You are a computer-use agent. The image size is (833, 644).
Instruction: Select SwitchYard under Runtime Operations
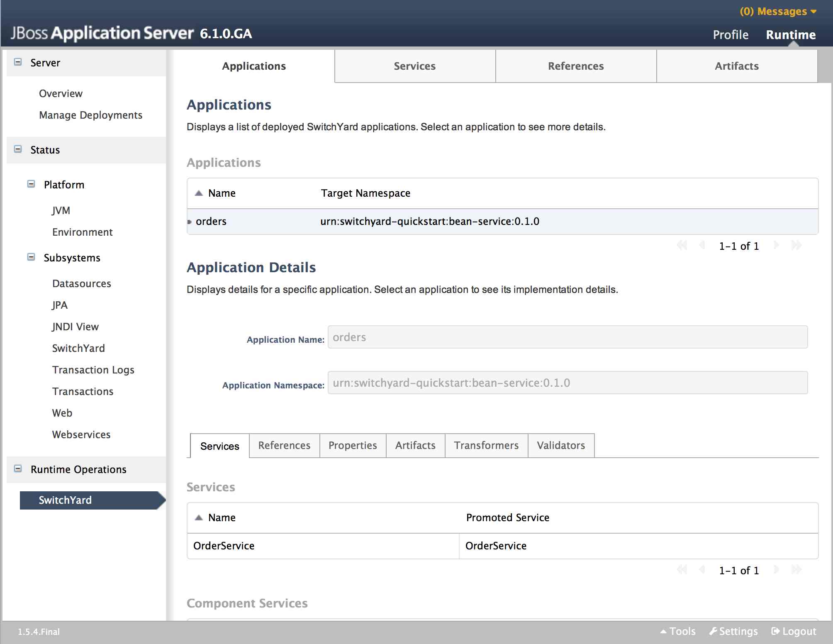pos(92,500)
